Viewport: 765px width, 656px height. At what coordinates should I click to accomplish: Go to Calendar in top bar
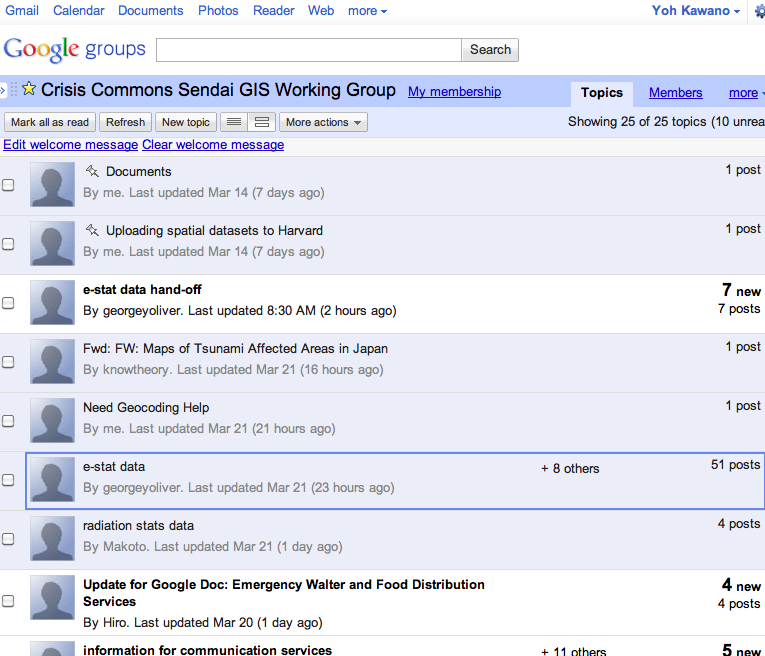(x=79, y=11)
